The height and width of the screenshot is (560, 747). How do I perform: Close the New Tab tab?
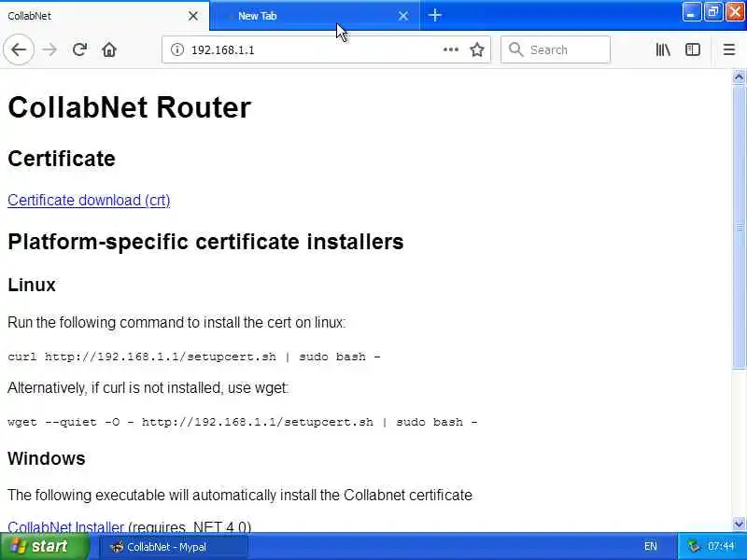(403, 16)
